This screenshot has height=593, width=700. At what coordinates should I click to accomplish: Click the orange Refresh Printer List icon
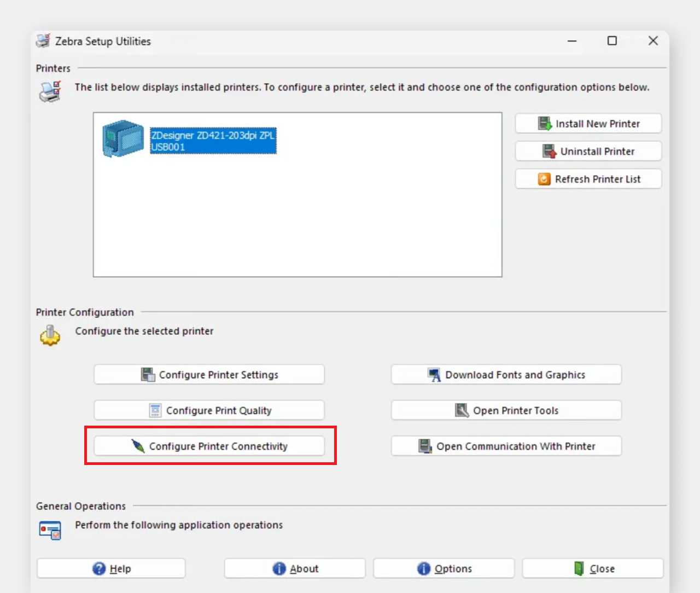coord(544,179)
